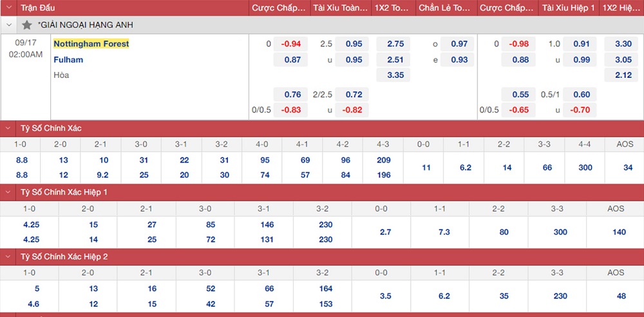Image resolution: width=644 pixels, height=317 pixels.
Task: Pick full-match 4-0 home odds 95
Action: [265, 160]
